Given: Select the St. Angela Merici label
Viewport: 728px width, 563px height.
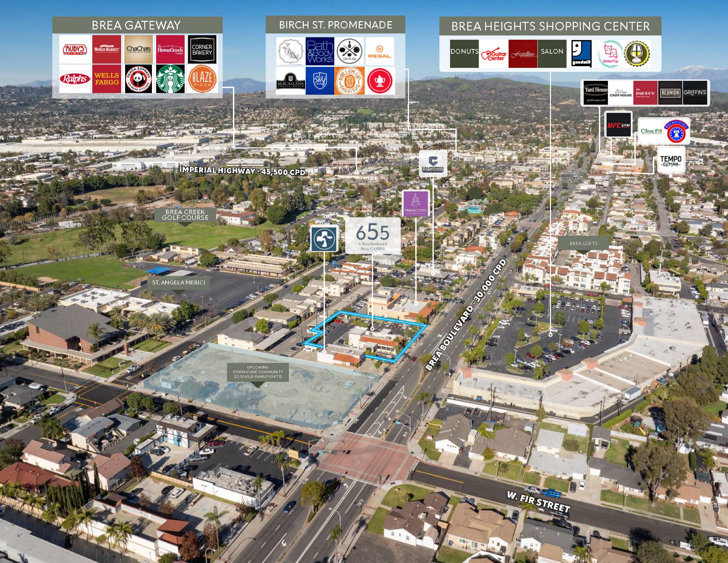Looking at the screenshot, I should point(178,283).
